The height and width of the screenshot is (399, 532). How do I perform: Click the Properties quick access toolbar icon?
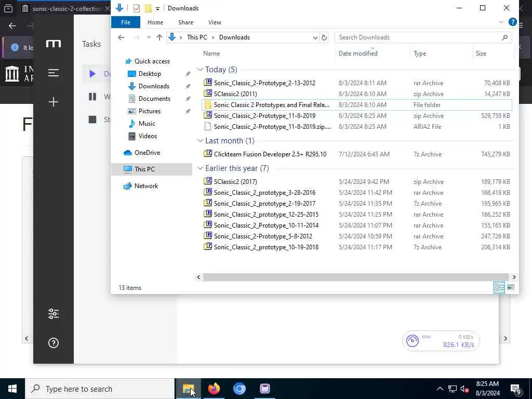tap(137, 8)
